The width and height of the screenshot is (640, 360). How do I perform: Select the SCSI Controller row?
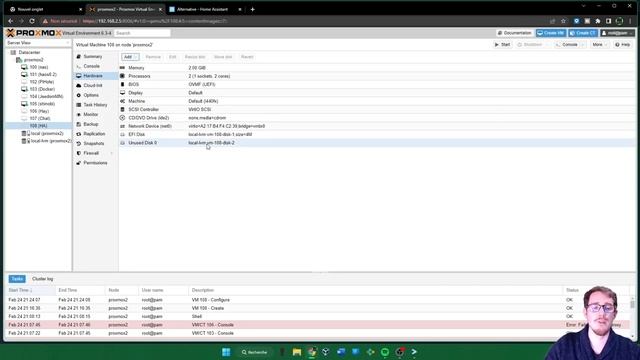pyautogui.click(x=377, y=109)
